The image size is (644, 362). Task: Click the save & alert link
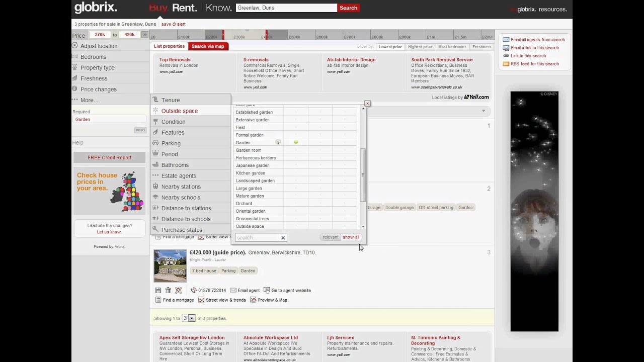click(x=174, y=24)
